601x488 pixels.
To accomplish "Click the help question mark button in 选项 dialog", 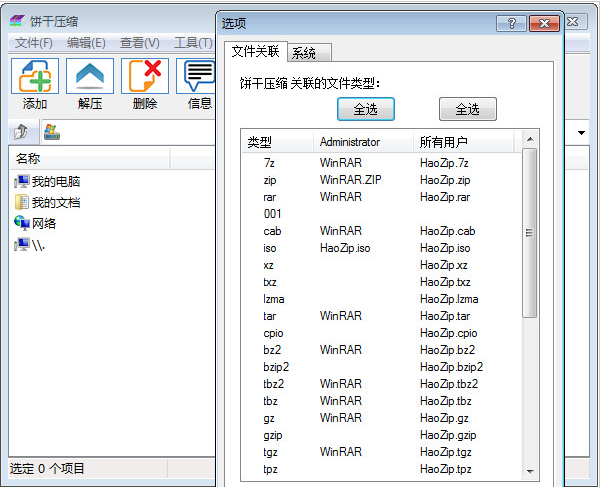I will coord(511,24).
